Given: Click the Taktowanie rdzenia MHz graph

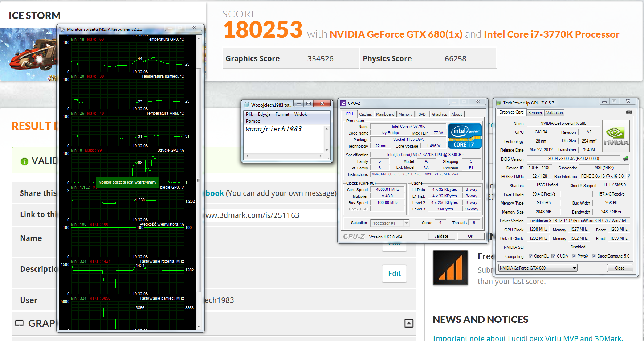Looking at the screenshot, I should pyautogui.click(x=127, y=279).
